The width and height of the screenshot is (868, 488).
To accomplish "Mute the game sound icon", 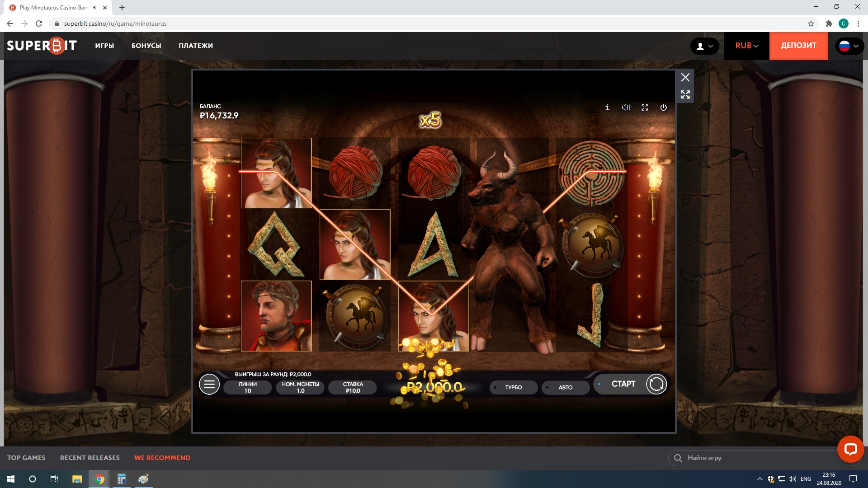I will [x=626, y=108].
